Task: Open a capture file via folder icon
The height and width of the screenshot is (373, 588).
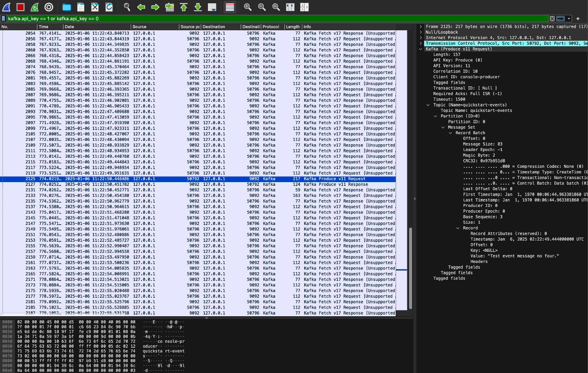Action: pyautogui.click(x=66, y=7)
